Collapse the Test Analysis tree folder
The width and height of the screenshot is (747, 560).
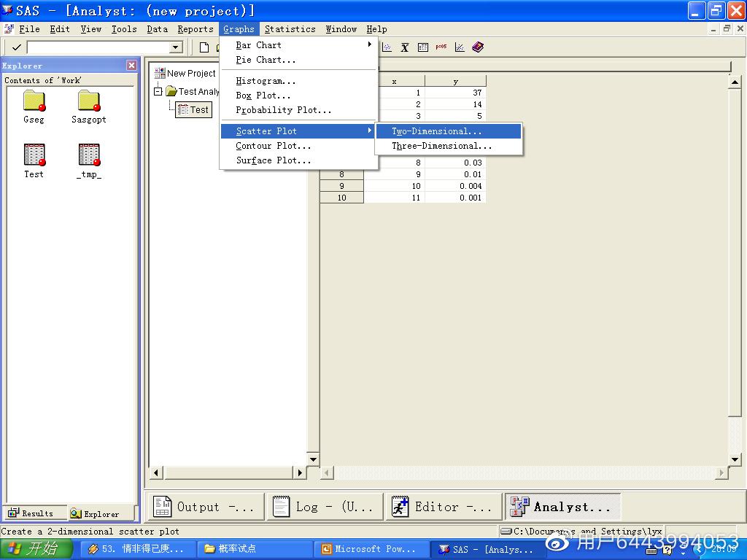pyautogui.click(x=158, y=92)
